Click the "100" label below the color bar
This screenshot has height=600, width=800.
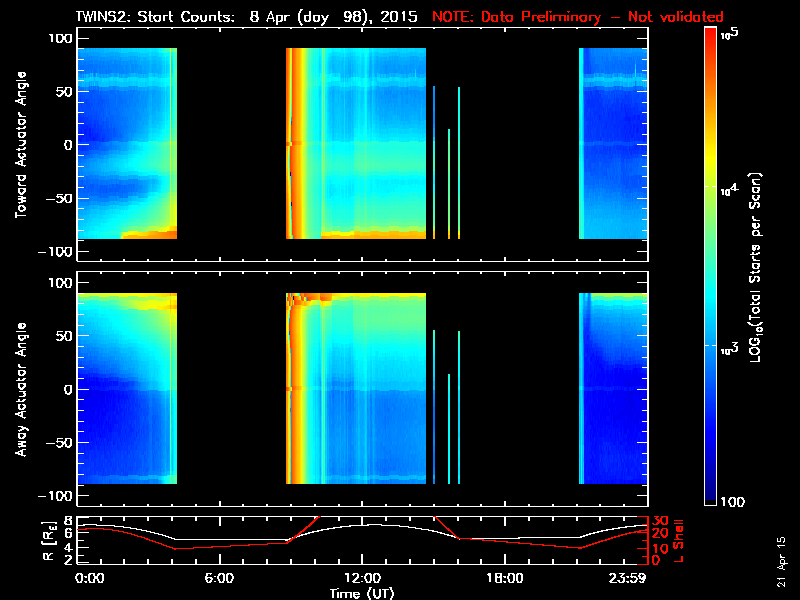(733, 500)
